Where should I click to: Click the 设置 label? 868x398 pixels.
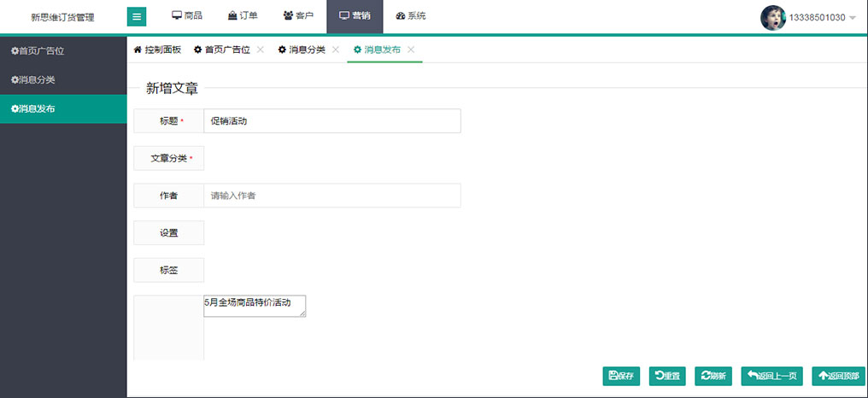coord(169,233)
